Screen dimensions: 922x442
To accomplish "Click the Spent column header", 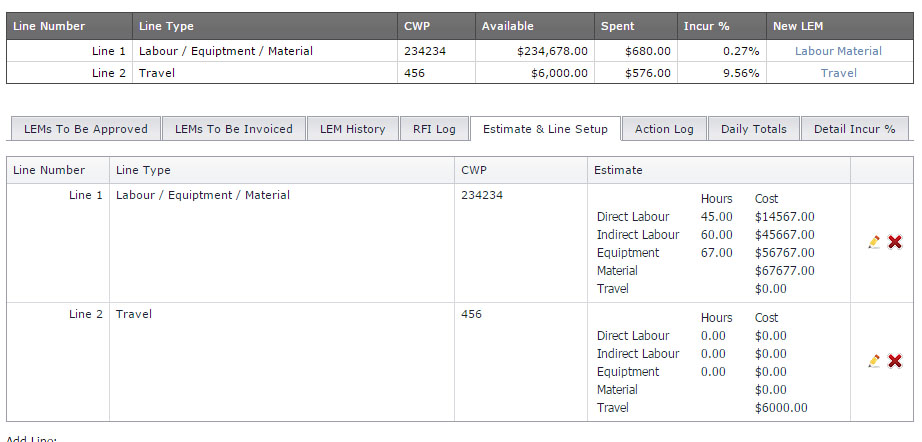I will (617, 26).
